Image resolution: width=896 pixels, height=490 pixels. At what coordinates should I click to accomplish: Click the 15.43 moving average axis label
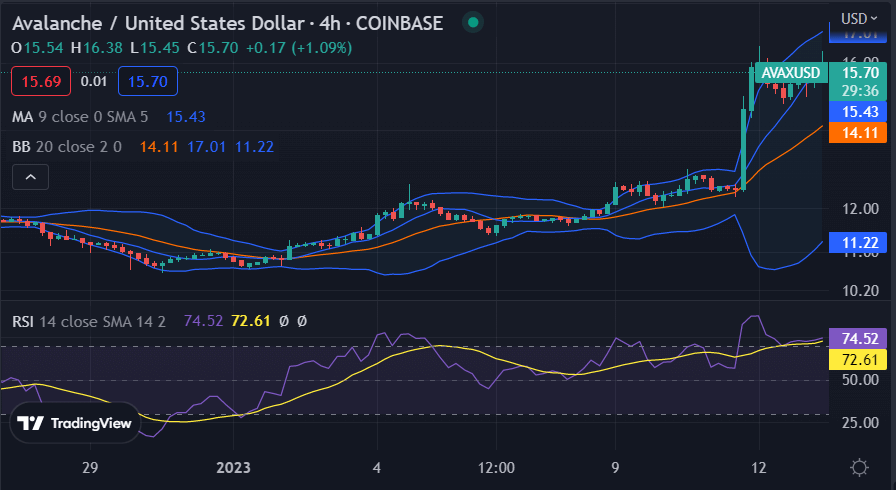(x=860, y=111)
